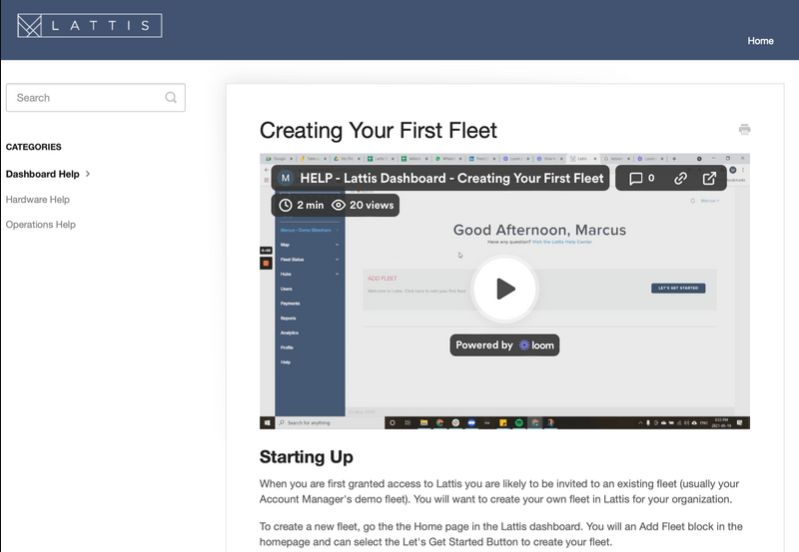Viewport: 799px width, 552px height.
Task: Play the Loom video
Action: click(504, 289)
